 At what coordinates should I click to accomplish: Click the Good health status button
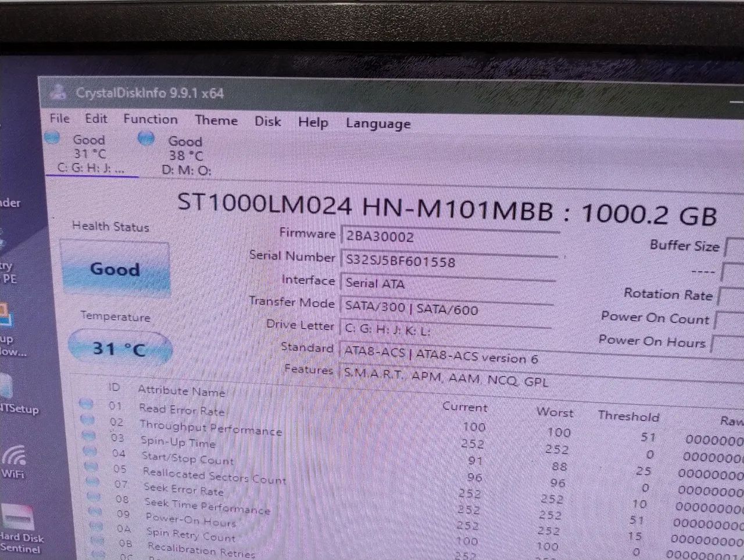[115, 268]
